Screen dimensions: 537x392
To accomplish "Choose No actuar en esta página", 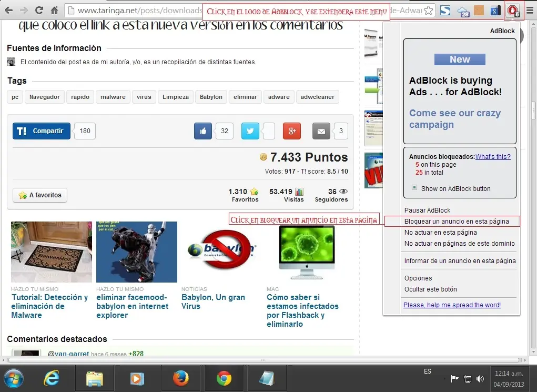I will click(x=440, y=233).
